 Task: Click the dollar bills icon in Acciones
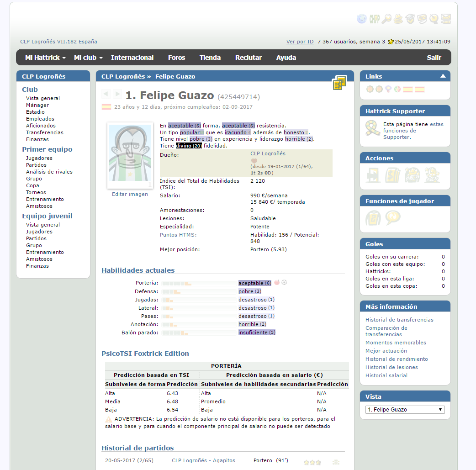tap(393, 175)
